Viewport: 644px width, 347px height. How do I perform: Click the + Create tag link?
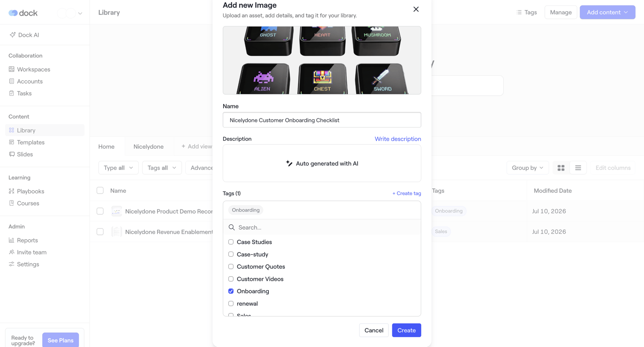point(407,194)
